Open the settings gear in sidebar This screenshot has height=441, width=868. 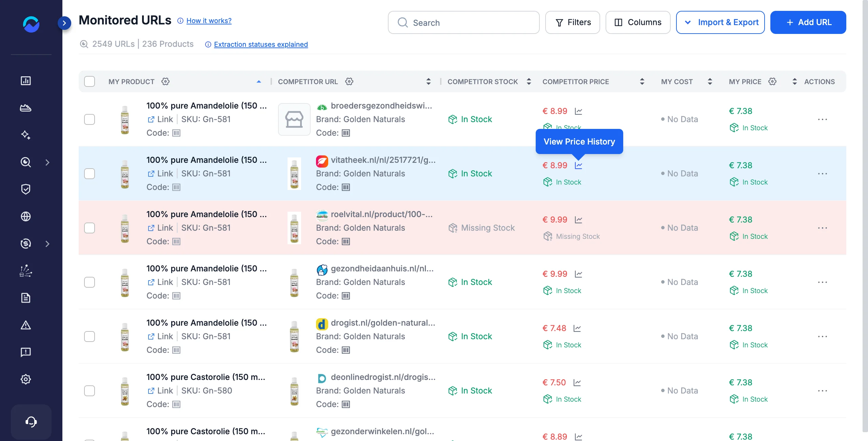tap(26, 379)
